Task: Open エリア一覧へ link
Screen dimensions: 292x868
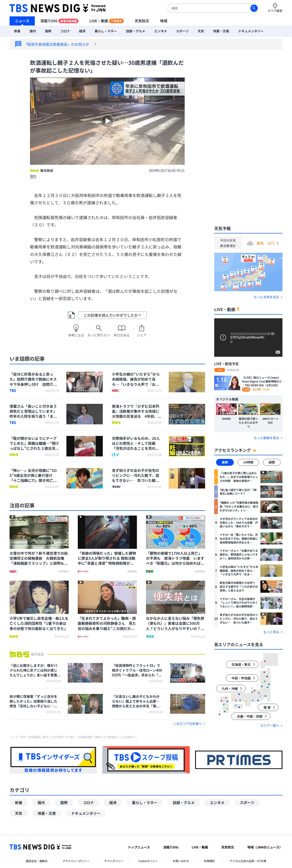Action: [271, 726]
